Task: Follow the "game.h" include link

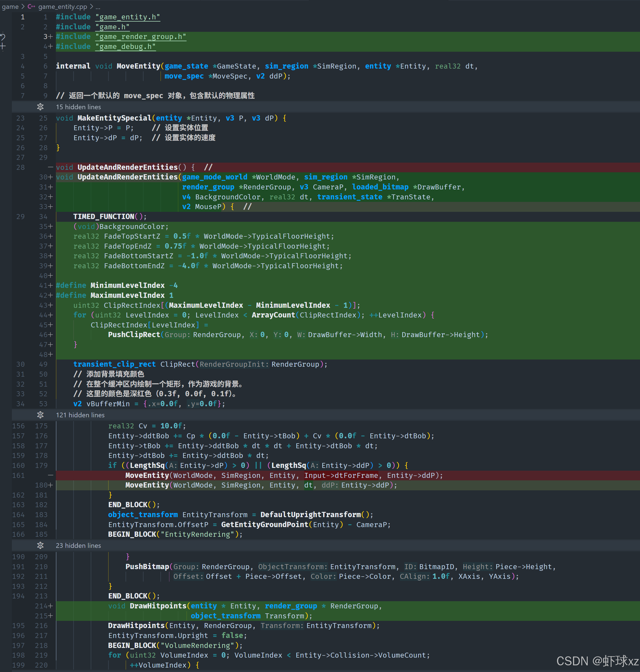Action: [112, 27]
